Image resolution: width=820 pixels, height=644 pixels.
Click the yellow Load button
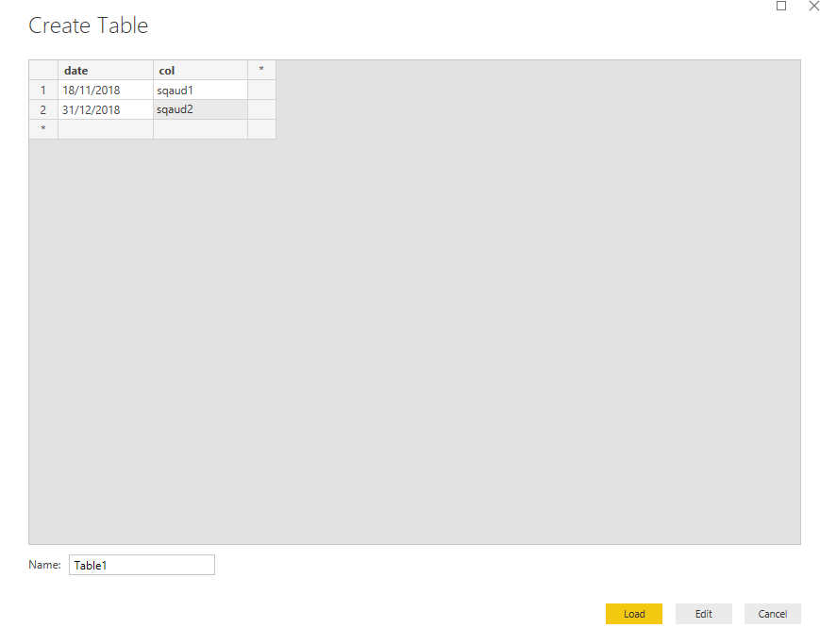click(x=634, y=614)
